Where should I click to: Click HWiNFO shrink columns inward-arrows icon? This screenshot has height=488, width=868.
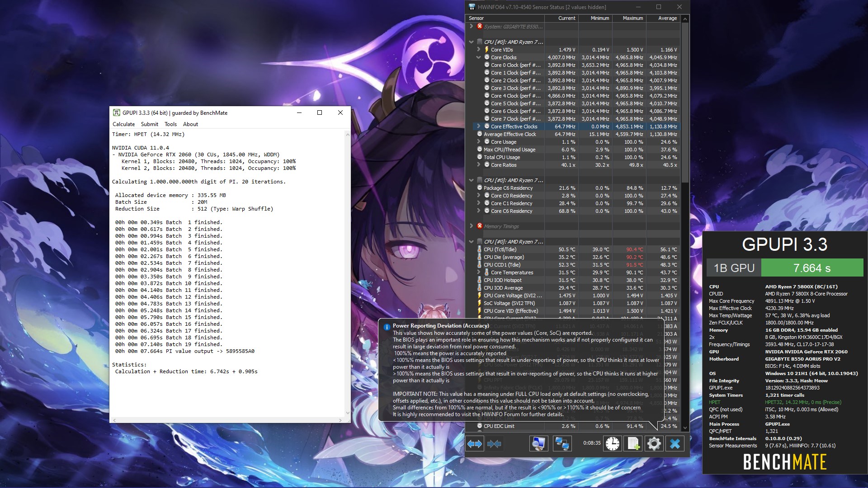tap(494, 444)
